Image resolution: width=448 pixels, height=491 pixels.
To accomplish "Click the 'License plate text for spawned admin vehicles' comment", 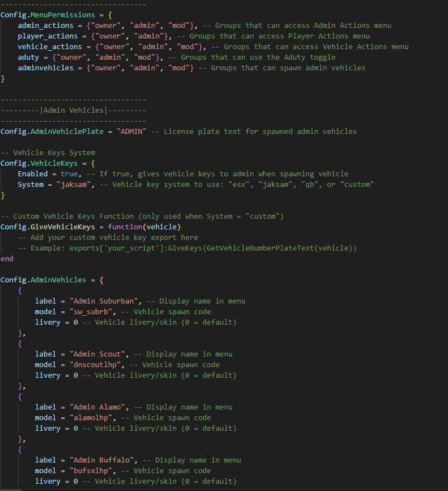I will [254, 132].
